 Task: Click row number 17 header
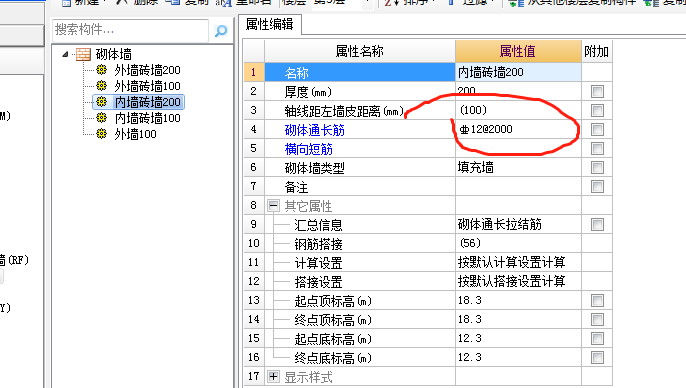(x=254, y=377)
